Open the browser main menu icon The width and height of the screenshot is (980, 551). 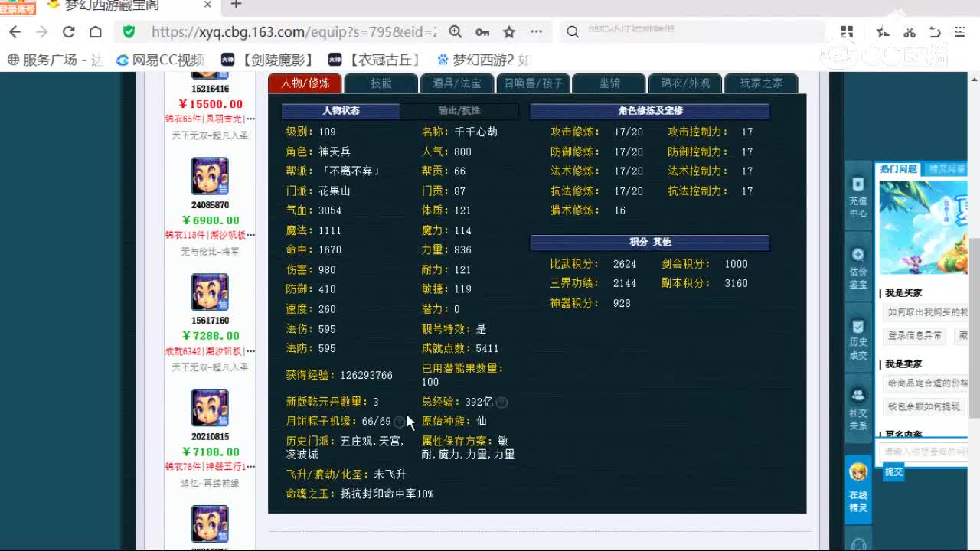coord(960,32)
